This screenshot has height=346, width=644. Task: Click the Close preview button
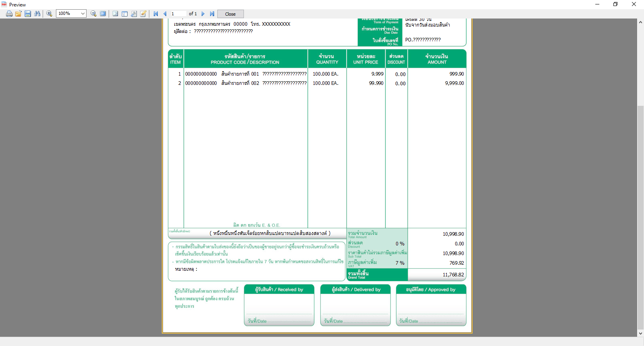tap(231, 14)
